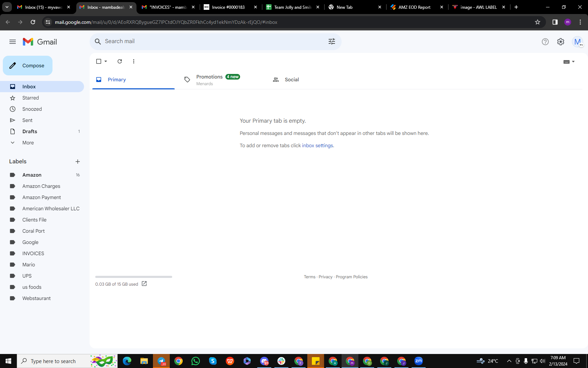
Task: Open the Starred folder
Action: [x=42, y=98]
